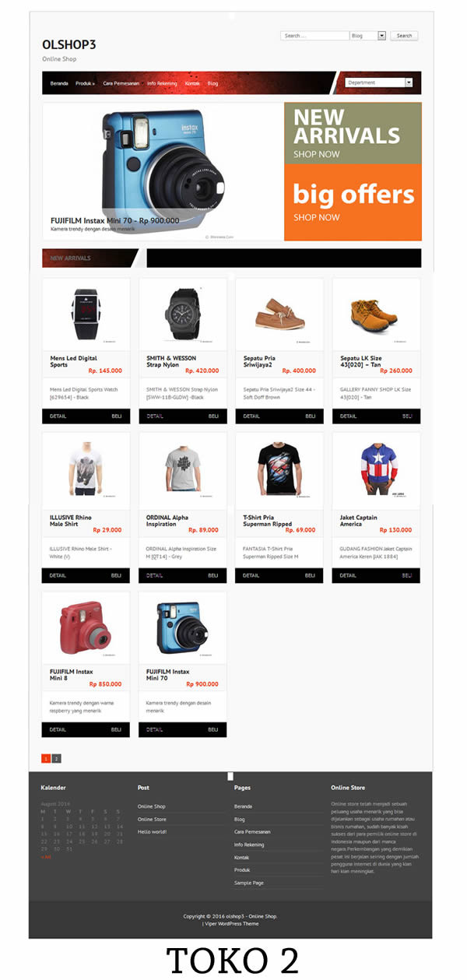The width and height of the screenshot is (467, 980).
Task: Open the Blog dropdown beside search field
Action: coord(368,36)
